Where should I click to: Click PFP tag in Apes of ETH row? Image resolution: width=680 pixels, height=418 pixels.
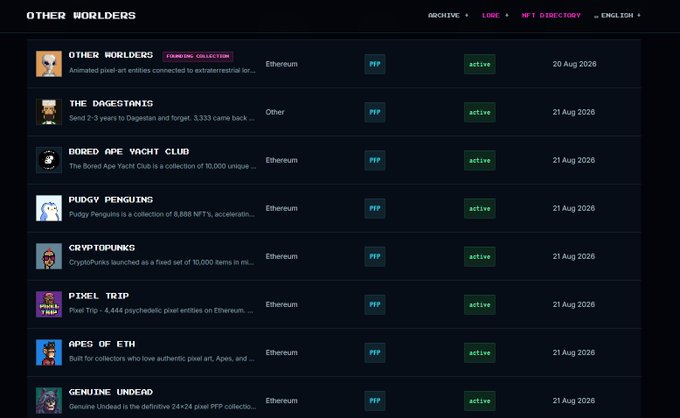click(375, 353)
